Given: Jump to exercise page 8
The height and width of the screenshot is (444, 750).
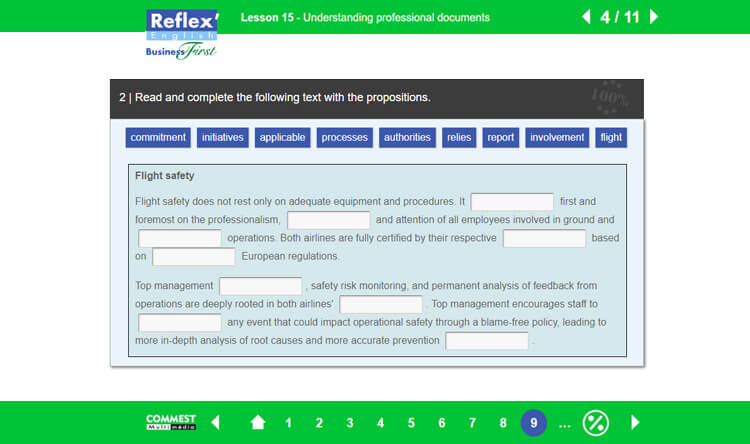Looking at the screenshot, I should [x=503, y=423].
